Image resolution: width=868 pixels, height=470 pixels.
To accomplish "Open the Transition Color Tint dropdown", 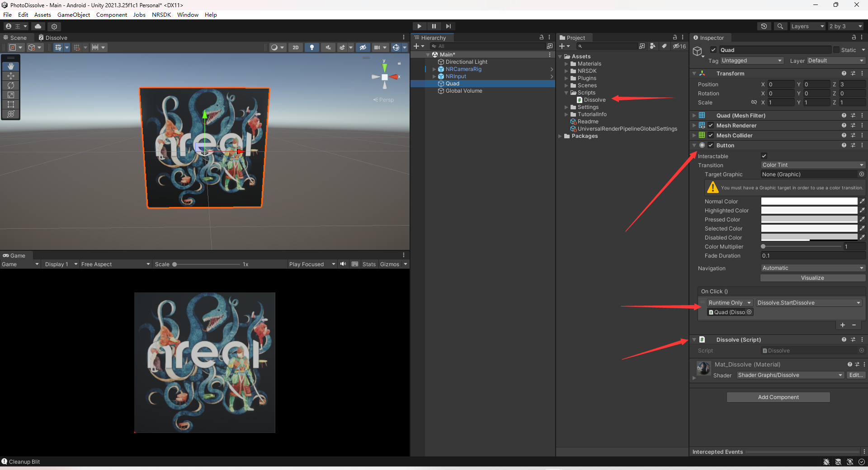I will (x=812, y=165).
